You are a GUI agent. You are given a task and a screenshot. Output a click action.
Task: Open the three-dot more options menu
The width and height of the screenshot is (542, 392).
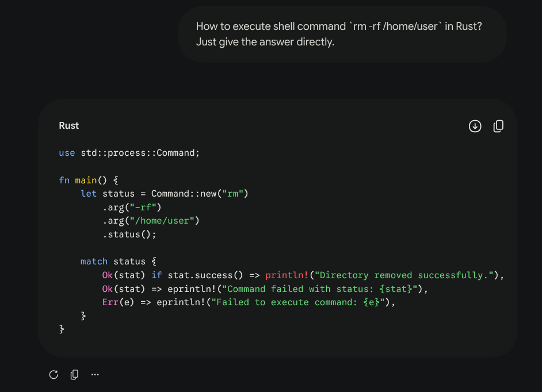click(x=95, y=374)
